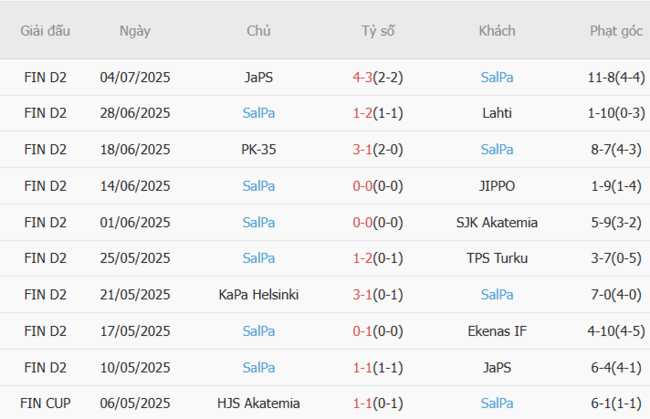Select the Phạt góc column header
650x419 pixels.
pos(616,31)
